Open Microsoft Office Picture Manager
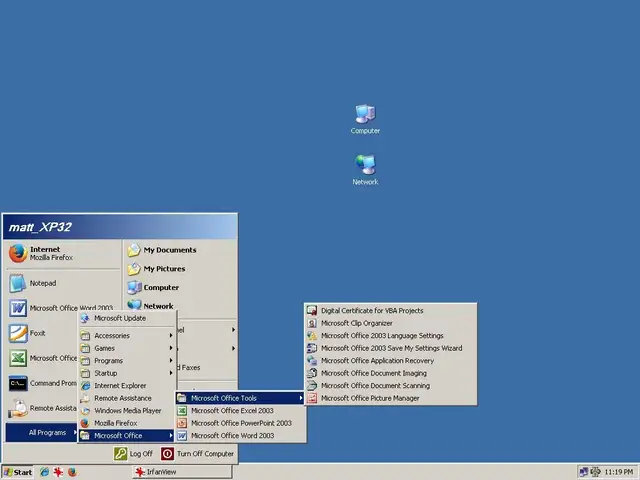The height and width of the screenshot is (480, 640). click(391, 398)
